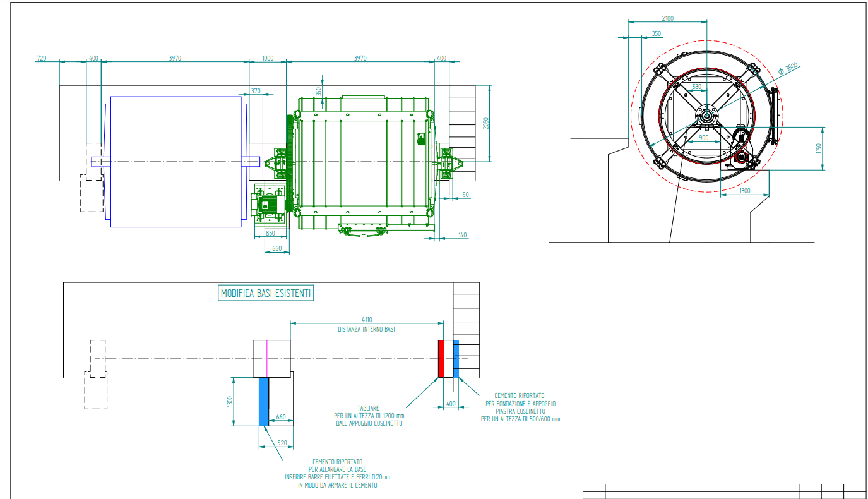Screen dimensions: 868x499
Task: Select the red cut rectangle in base view
Action: (441, 358)
